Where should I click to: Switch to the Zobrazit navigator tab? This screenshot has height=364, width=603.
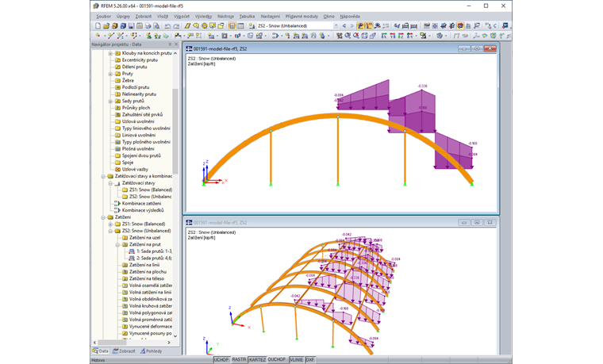tap(124, 351)
